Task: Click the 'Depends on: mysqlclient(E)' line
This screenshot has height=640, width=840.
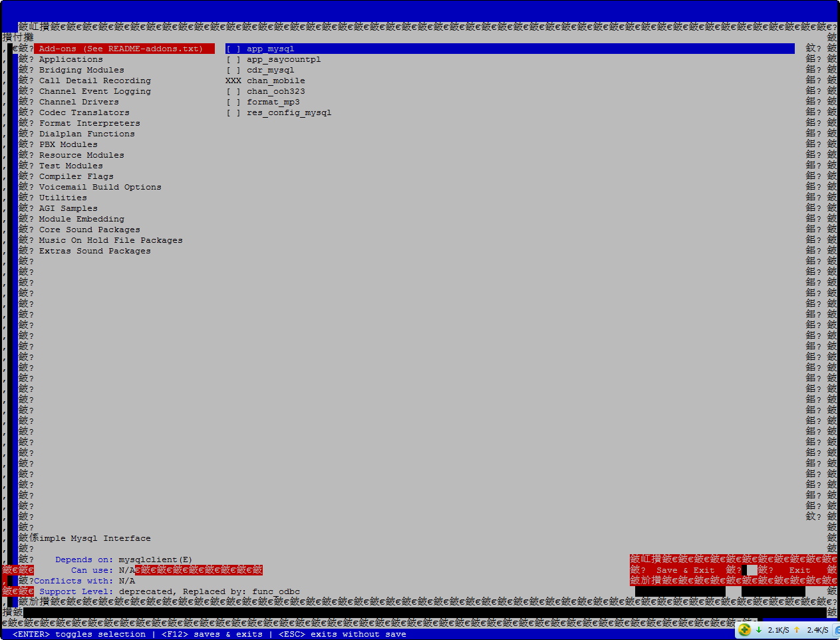Action: (124, 560)
